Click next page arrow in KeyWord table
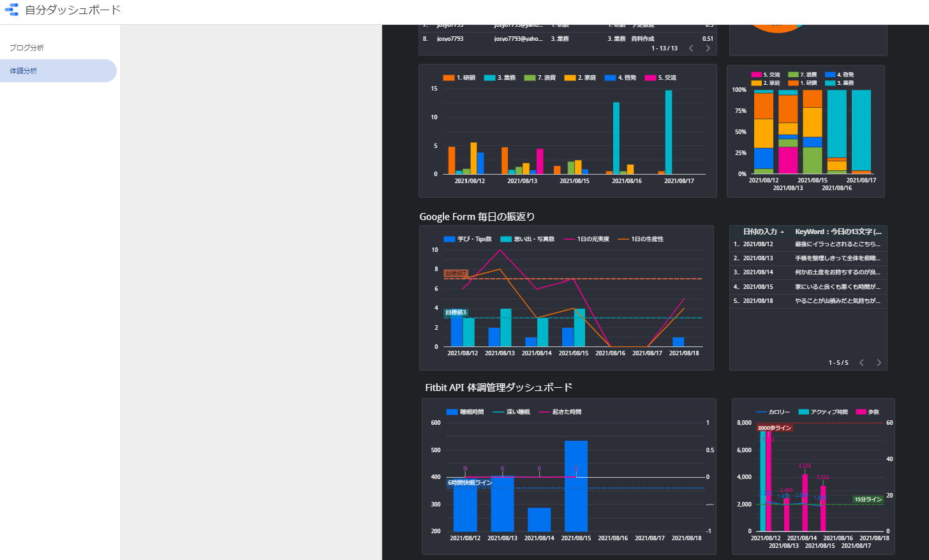The image size is (929, 560). 879,363
